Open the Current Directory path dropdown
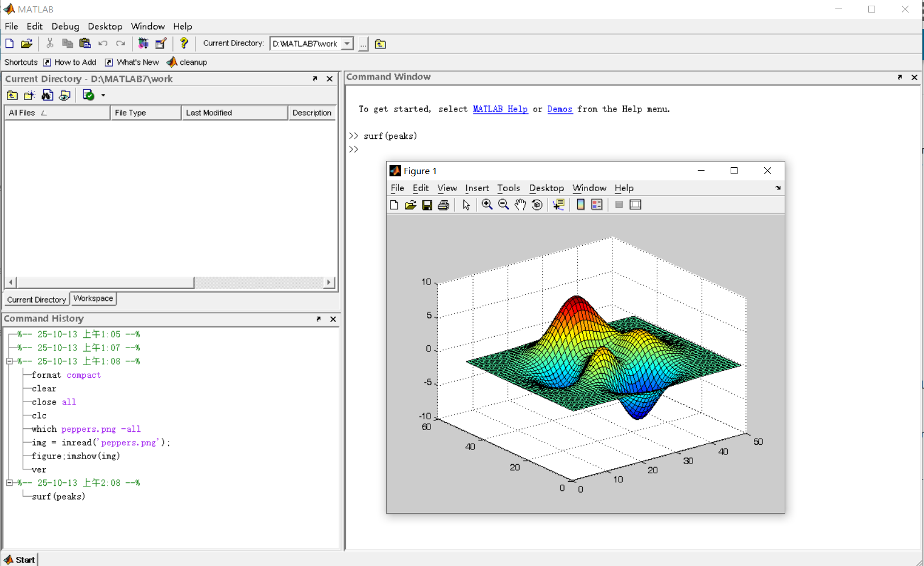924x566 pixels. (x=347, y=44)
